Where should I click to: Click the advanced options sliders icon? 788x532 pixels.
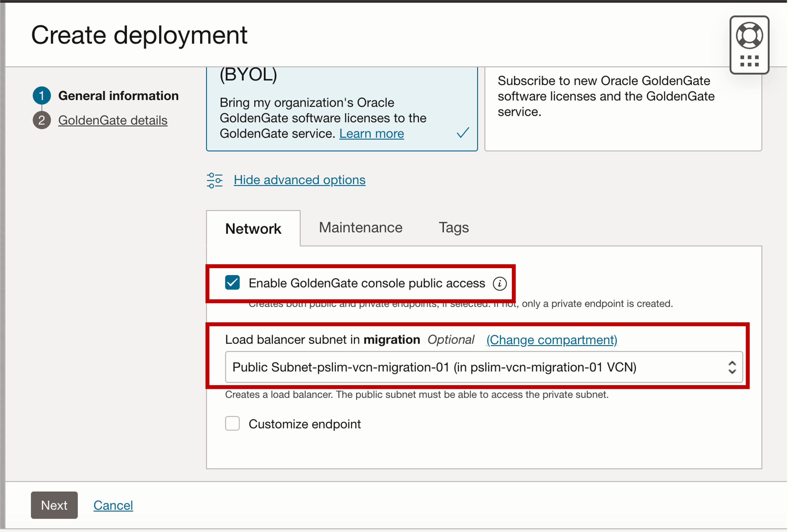[214, 180]
